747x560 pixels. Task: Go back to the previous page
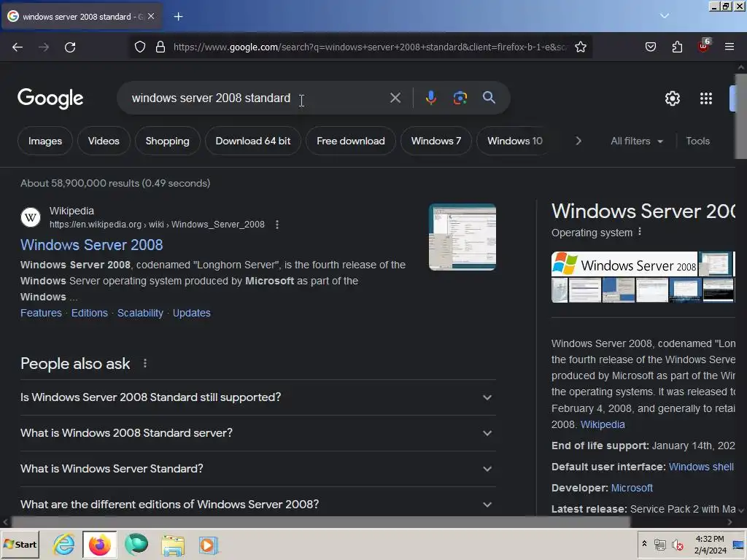pyautogui.click(x=18, y=47)
